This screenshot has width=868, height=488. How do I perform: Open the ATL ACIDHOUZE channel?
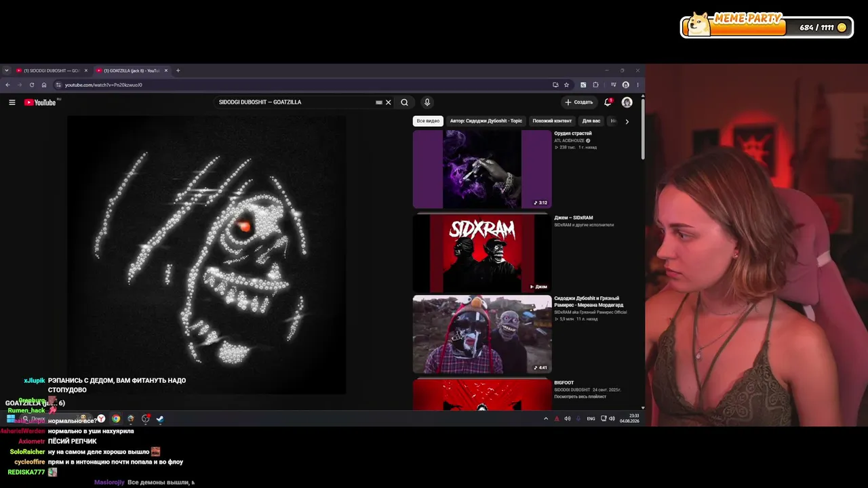click(x=570, y=140)
